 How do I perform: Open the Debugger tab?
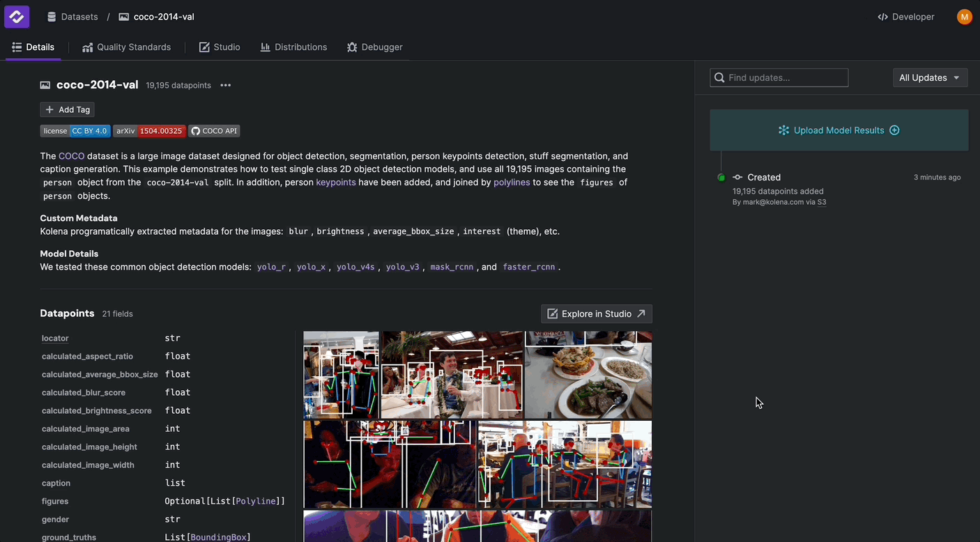click(374, 47)
